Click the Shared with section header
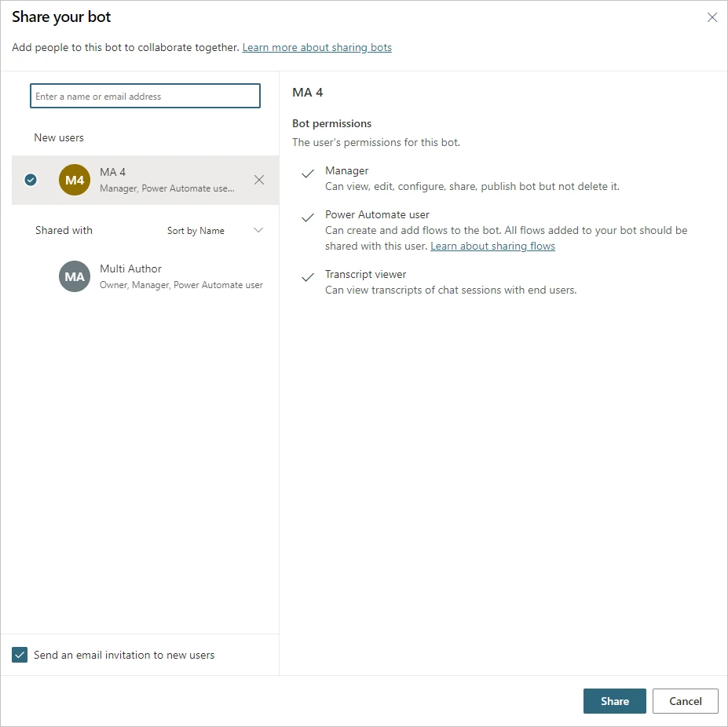Image resolution: width=728 pixels, height=727 pixels. click(x=63, y=230)
